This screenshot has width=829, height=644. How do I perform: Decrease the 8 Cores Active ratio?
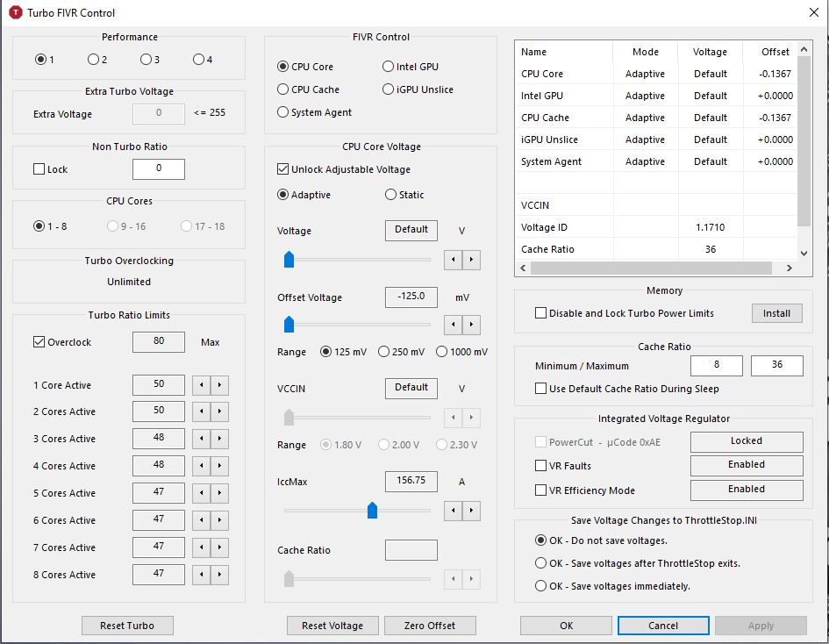(202, 575)
